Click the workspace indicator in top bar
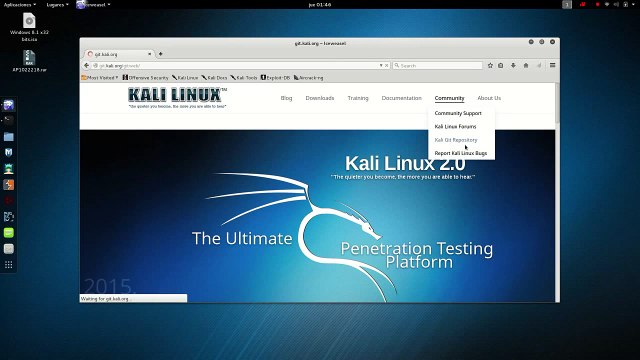Viewport: 640px width, 360px height. pos(567,4)
